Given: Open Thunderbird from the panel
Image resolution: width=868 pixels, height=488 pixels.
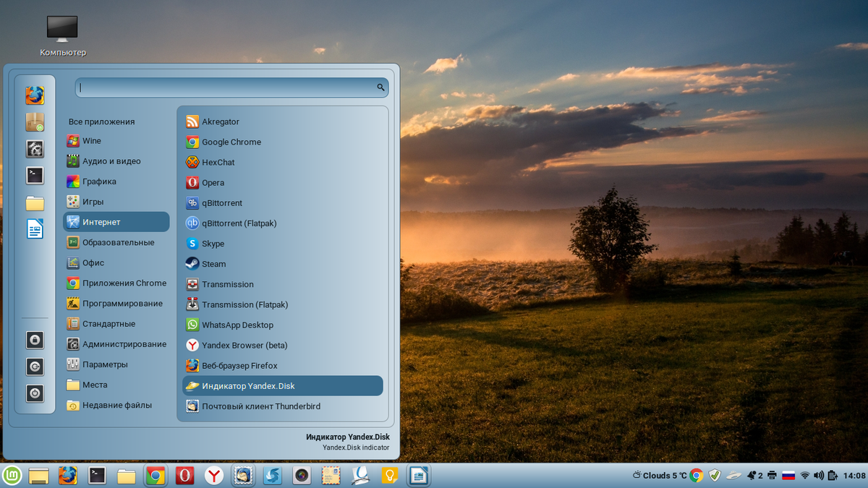Looking at the screenshot, I should click(243, 475).
